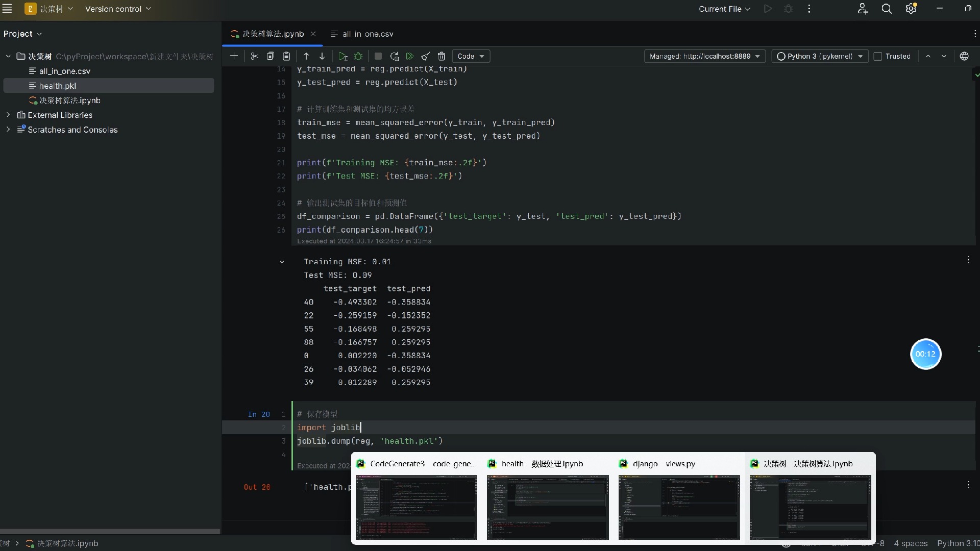Move the cell down with arrow
The image size is (980, 551).
click(x=322, y=56)
